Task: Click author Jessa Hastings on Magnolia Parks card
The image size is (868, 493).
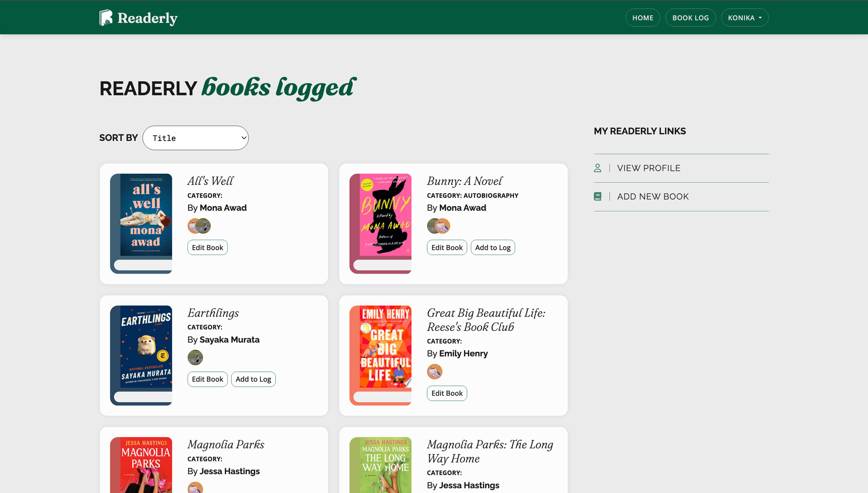Action: (x=230, y=471)
